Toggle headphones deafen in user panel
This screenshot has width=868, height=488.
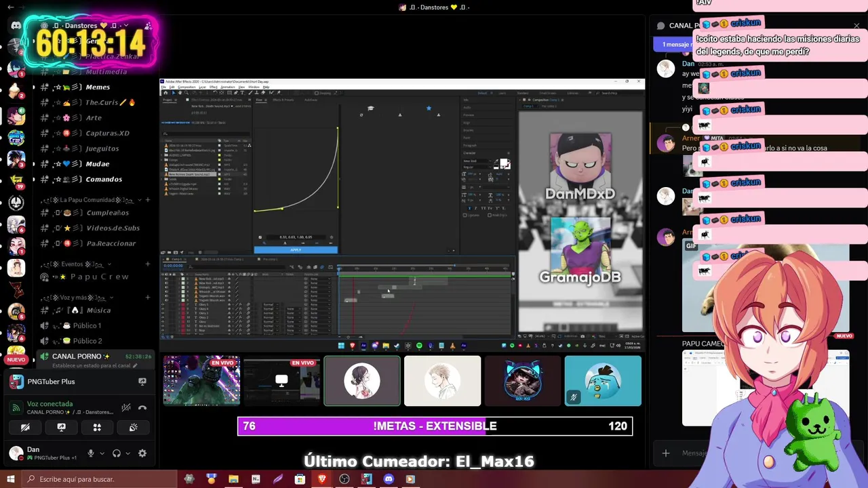pos(117,453)
